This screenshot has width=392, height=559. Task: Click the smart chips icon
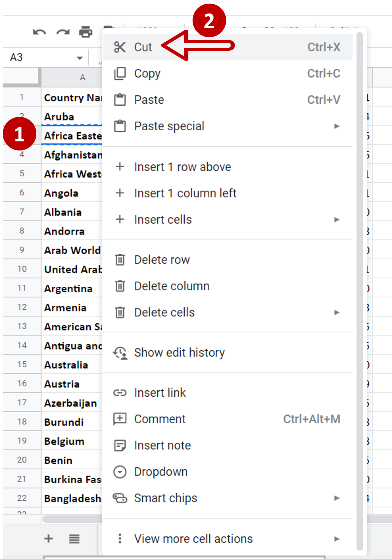pos(120,498)
